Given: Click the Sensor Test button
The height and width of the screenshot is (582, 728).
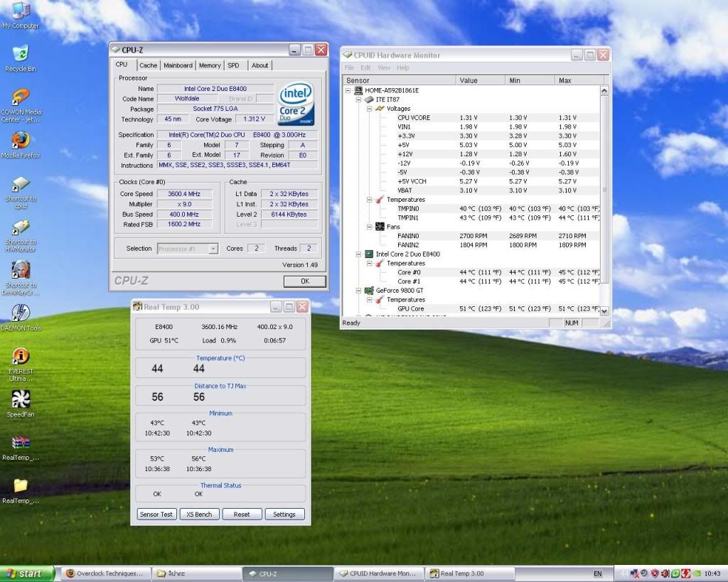Looking at the screenshot, I should point(156,514).
